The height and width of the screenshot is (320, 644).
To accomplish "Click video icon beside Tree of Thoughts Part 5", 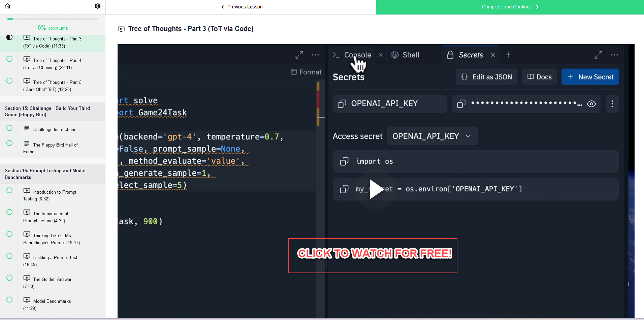I will tap(27, 81).
